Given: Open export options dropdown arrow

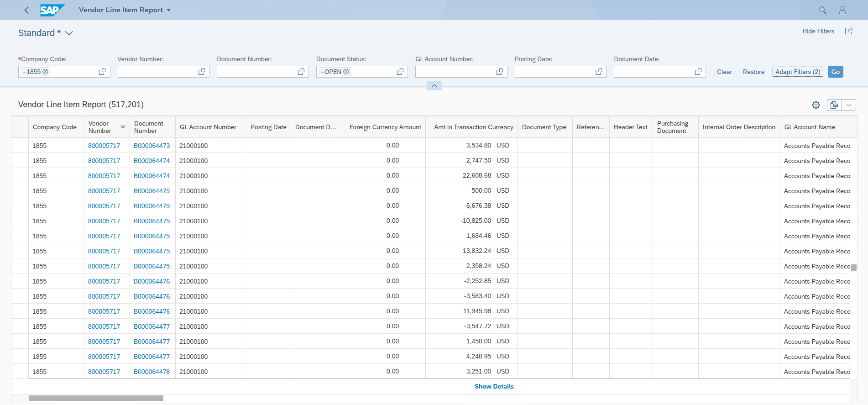Looking at the screenshot, I should point(849,105).
